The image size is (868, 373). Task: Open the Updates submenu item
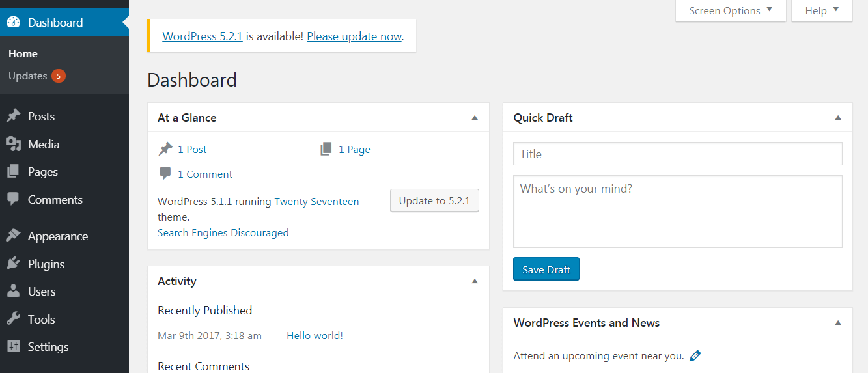click(x=37, y=76)
